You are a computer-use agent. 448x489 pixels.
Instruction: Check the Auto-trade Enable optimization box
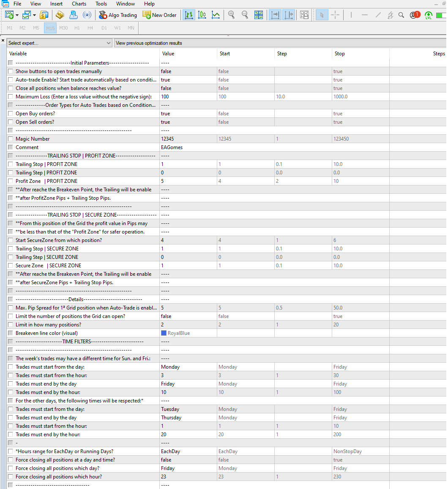click(11, 80)
